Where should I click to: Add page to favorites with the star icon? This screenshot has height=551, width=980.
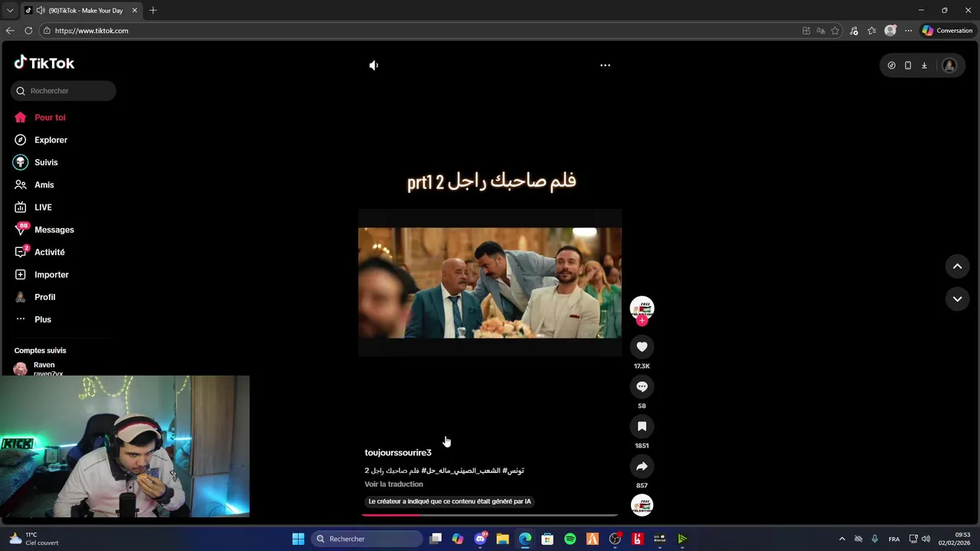(835, 31)
